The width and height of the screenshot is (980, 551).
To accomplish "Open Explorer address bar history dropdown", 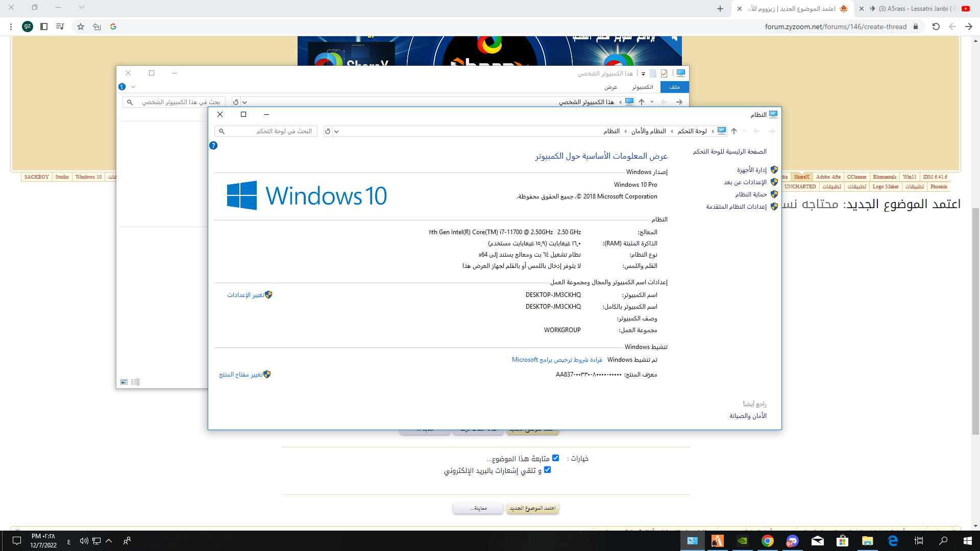I will pos(244,102).
